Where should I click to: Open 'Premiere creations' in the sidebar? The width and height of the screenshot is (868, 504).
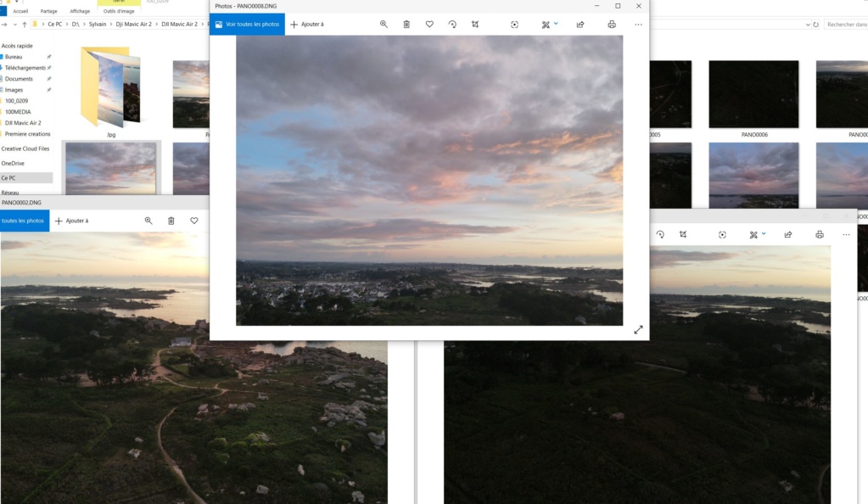[x=27, y=134]
